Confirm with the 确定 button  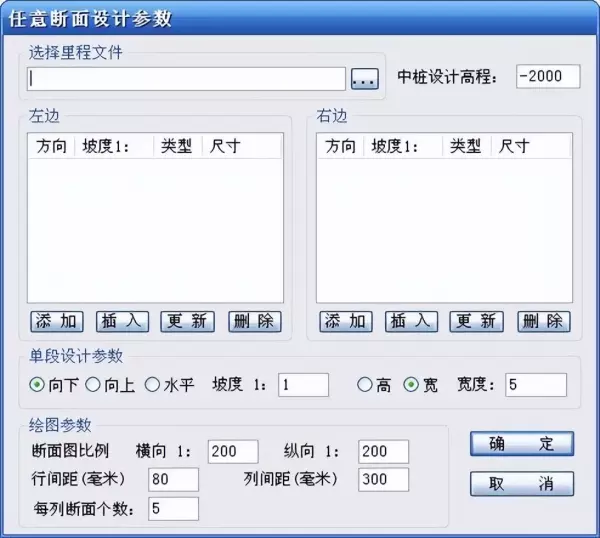click(x=522, y=444)
